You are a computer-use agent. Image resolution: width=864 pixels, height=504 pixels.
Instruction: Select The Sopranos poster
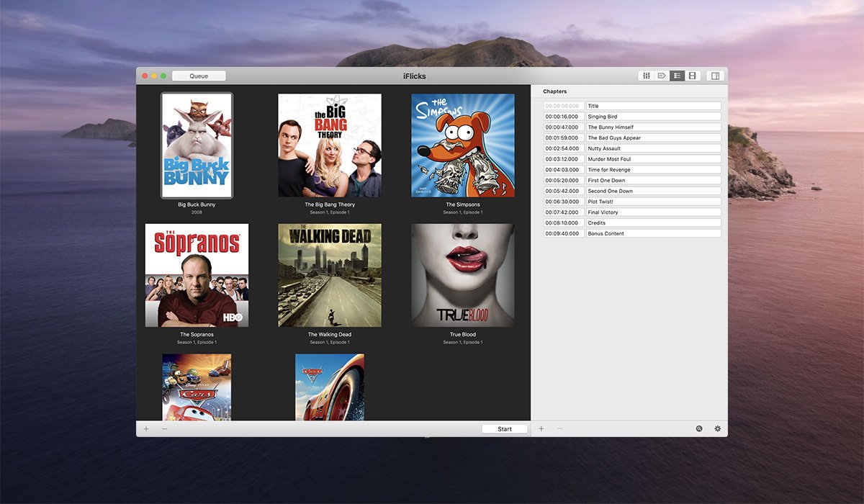197,275
